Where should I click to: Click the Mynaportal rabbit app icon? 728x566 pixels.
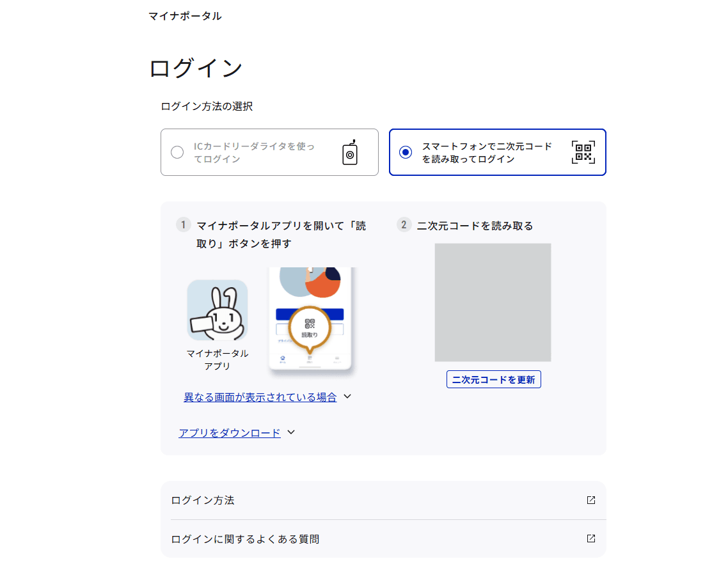tap(218, 310)
